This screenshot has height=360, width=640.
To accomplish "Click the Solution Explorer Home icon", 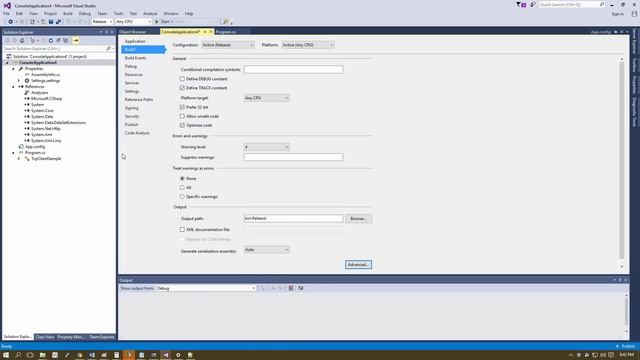I will point(22,40).
